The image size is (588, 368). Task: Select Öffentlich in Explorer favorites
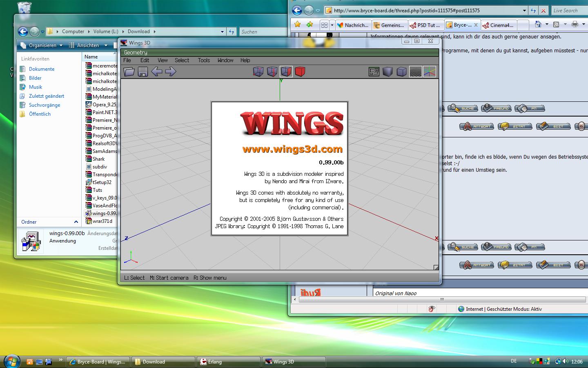coord(40,114)
